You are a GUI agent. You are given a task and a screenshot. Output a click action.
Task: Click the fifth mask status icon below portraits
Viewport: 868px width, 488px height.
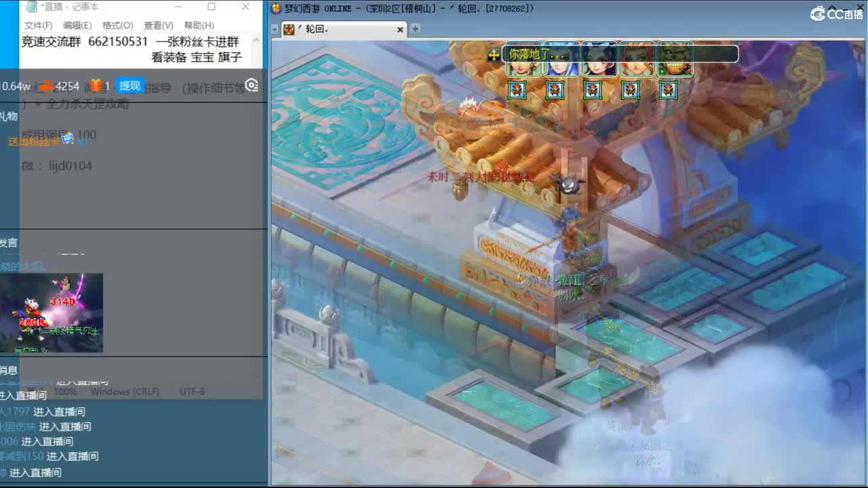(669, 89)
